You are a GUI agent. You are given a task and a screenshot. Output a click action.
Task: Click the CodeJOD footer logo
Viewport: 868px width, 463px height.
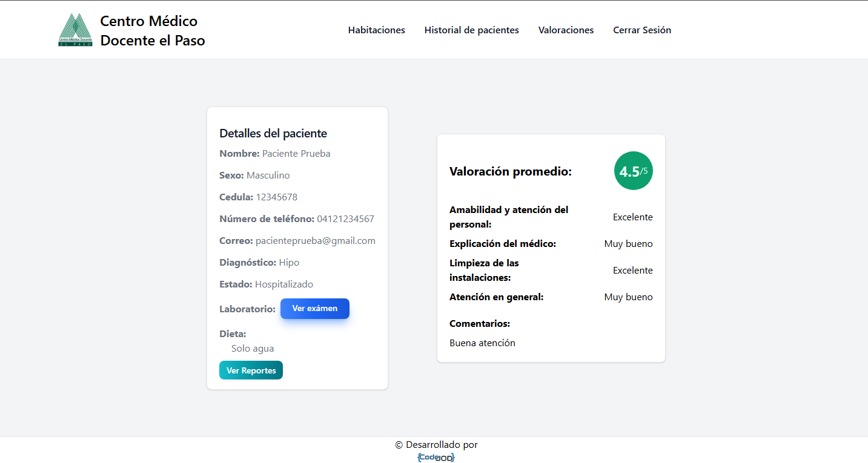(x=436, y=458)
